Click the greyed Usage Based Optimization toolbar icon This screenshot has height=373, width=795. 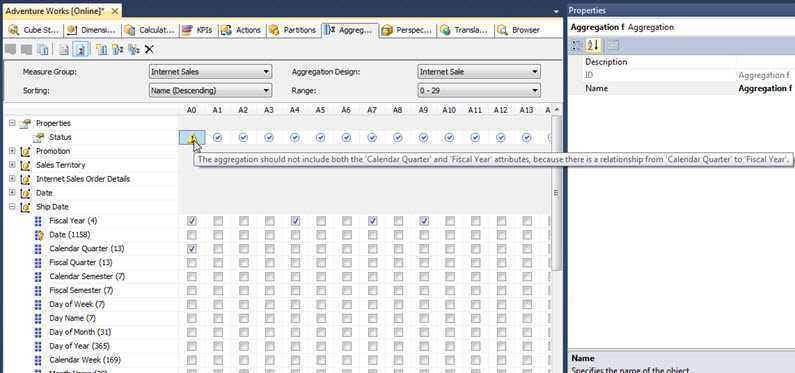click(x=26, y=49)
